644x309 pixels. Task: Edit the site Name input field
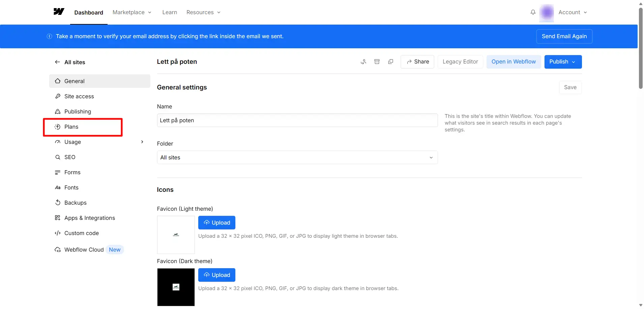click(x=297, y=120)
